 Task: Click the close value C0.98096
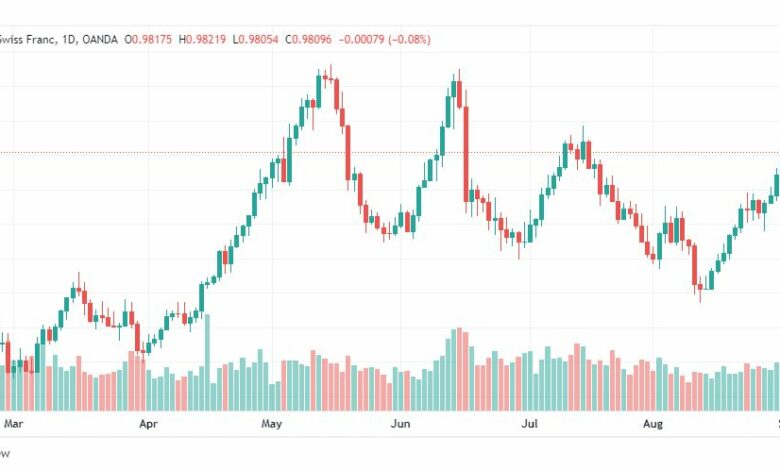pos(308,39)
